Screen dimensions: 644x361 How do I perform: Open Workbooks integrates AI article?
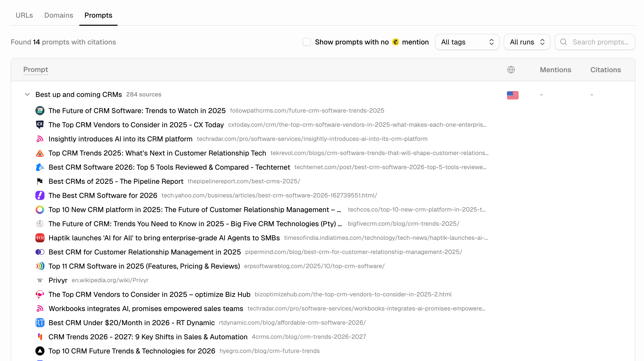146,308
